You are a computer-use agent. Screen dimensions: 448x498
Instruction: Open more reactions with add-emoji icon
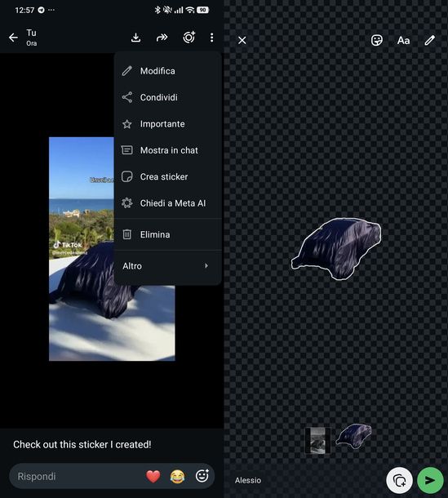click(x=202, y=475)
